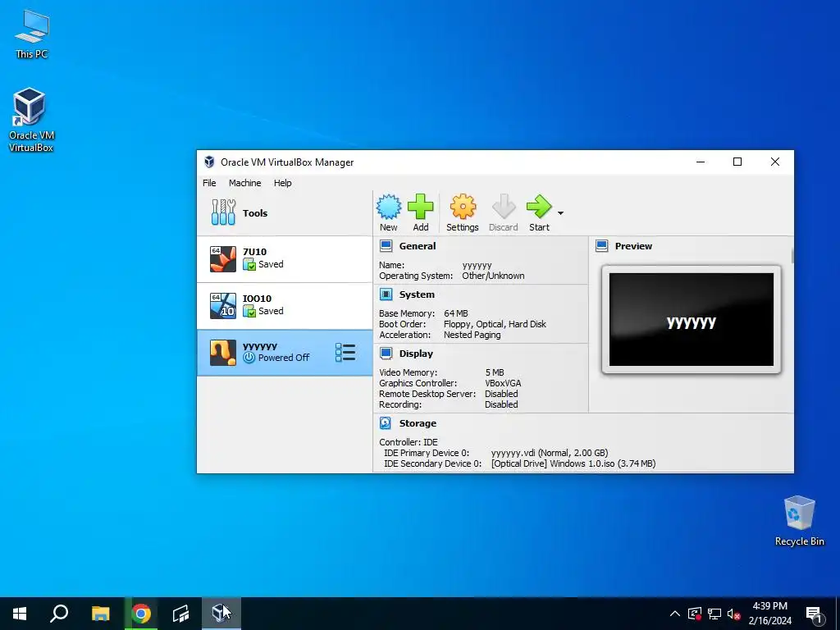Open the Tools section

pyautogui.click(x=285, y=212)
